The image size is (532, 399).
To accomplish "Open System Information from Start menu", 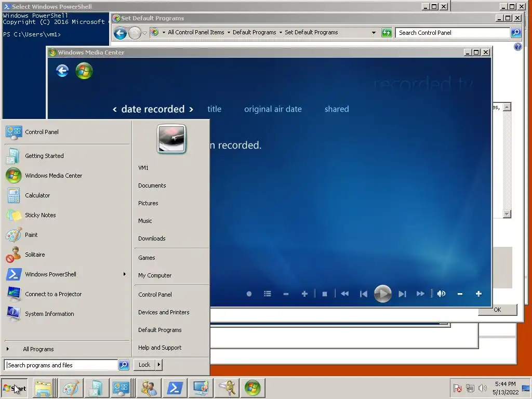I will tap(67, 314).
